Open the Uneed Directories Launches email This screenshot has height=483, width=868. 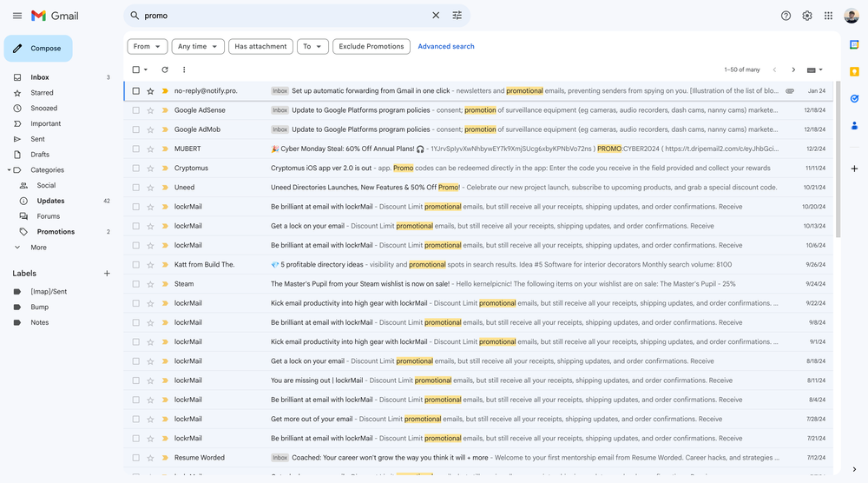(478, 188)
